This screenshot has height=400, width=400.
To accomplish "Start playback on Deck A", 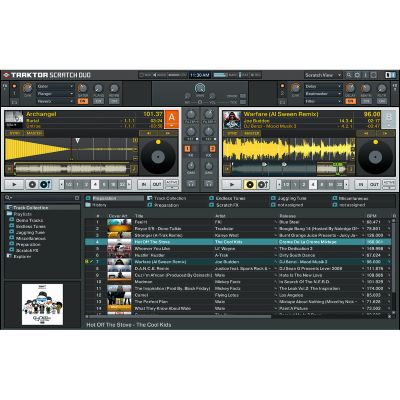I will click(14, 184).
